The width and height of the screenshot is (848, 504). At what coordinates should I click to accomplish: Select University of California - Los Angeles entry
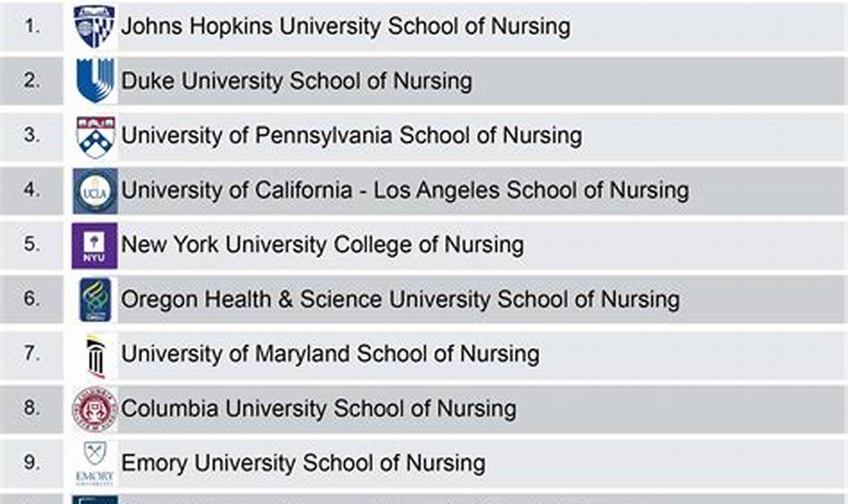pyautogui.click(x=405, y=191)
